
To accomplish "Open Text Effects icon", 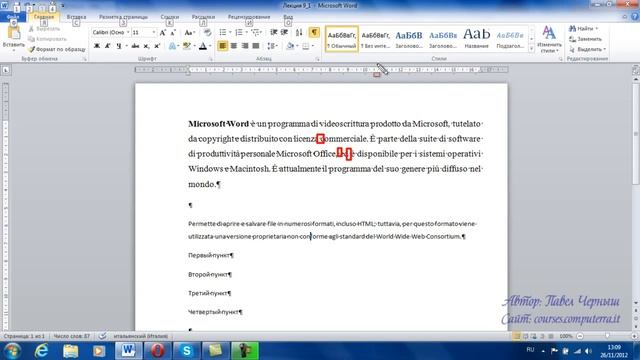I will [x=172, y=46].
